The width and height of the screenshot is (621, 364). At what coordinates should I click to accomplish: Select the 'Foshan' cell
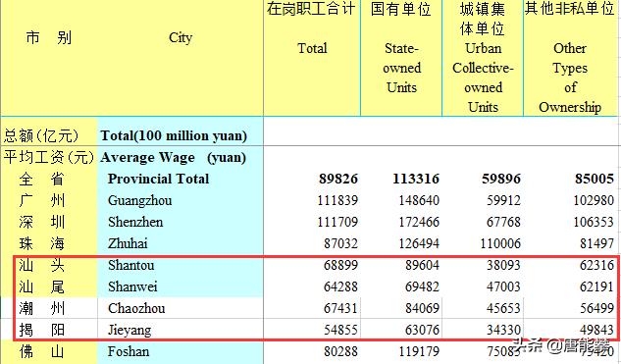tap(129, 351)
